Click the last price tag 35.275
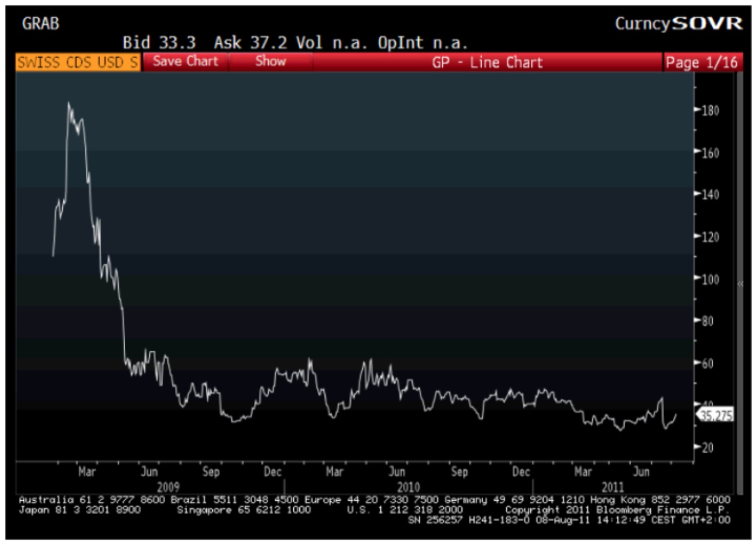 [716, 415]
